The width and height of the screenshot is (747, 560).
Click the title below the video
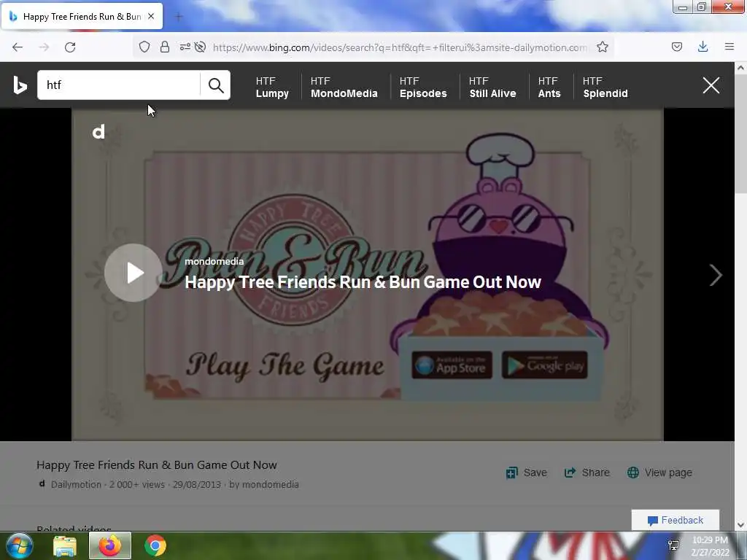[157, 464]
